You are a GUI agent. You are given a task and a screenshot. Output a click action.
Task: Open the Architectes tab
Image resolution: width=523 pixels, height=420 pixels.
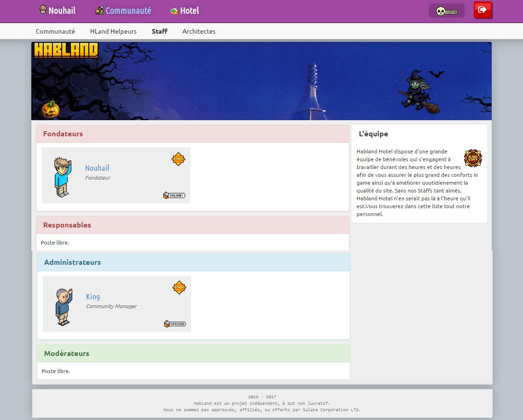[x=199, y=31]
